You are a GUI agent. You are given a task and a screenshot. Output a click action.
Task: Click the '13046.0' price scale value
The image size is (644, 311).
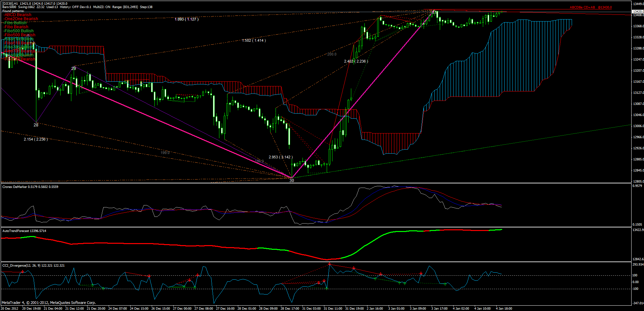tap(638, 115)
